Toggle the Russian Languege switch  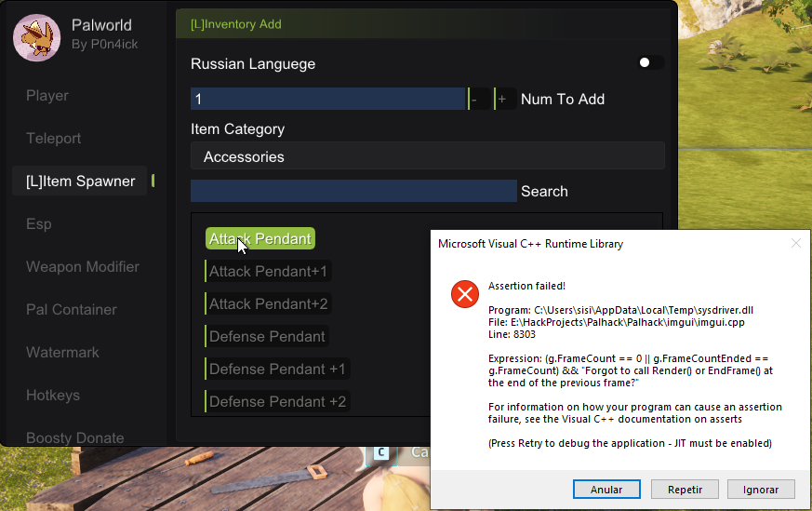pyautogui.click(x=651, y=62)
